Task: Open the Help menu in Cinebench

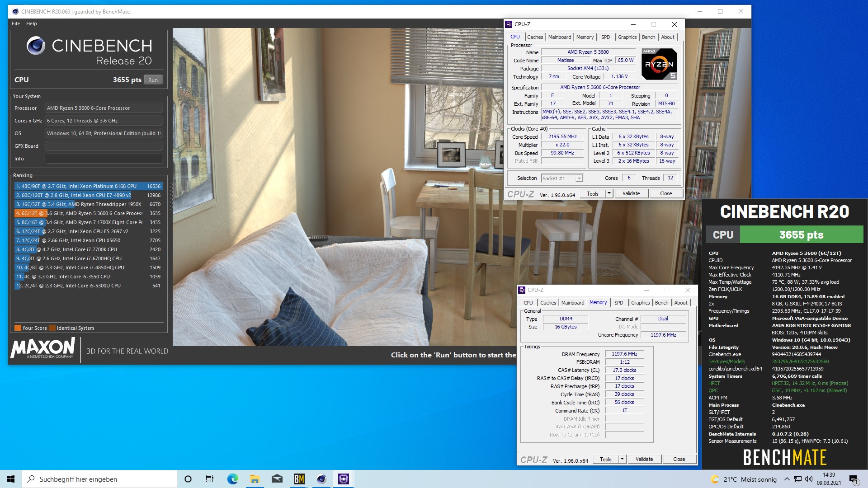Action: coord(32,23)
